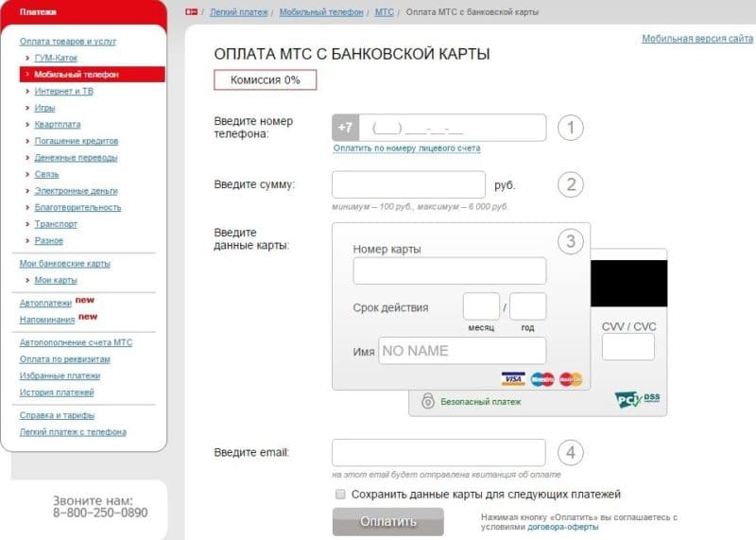The height and width of the screenshot is (540, 756).
Task: Click the CVV / CVC field
Action: click(x=627, y=347)
